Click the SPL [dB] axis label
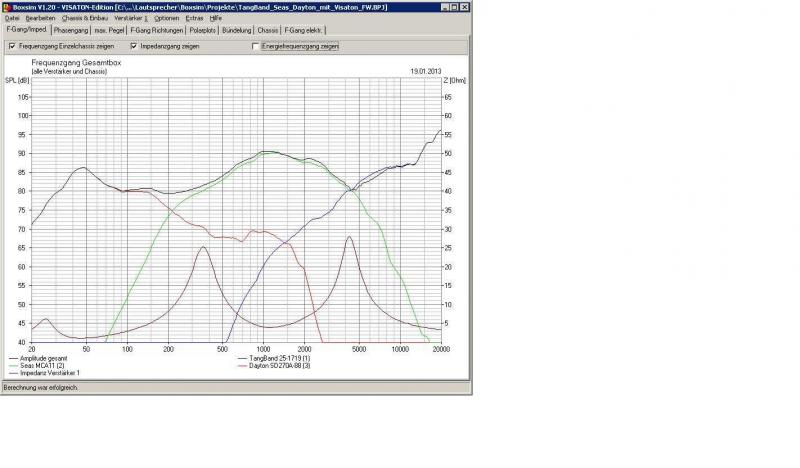 [17, 81]
